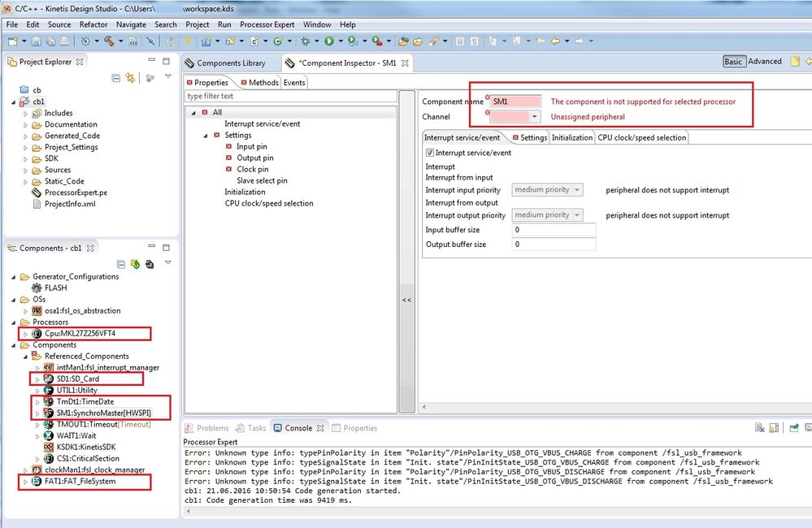The width and height of the screenshot is (812, 528).
Task: Click Collapse All in Project Explorer
Action: [116, 78]
